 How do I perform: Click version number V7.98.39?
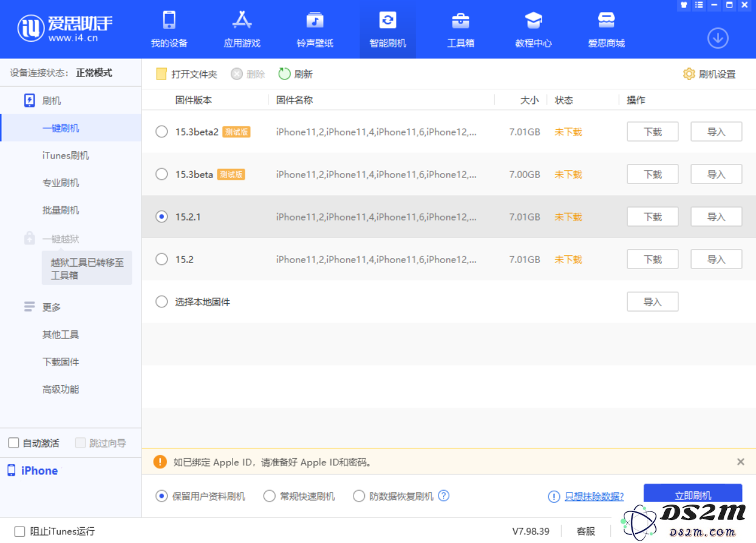point(531,531)
